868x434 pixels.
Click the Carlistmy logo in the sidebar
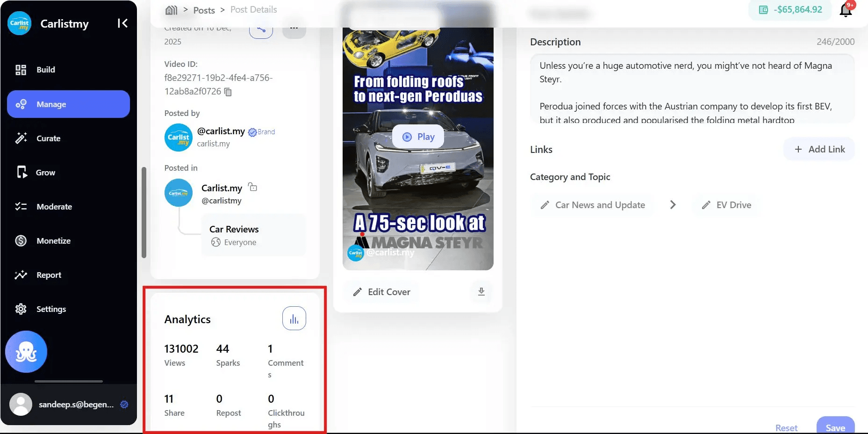(x=19, y=23)
